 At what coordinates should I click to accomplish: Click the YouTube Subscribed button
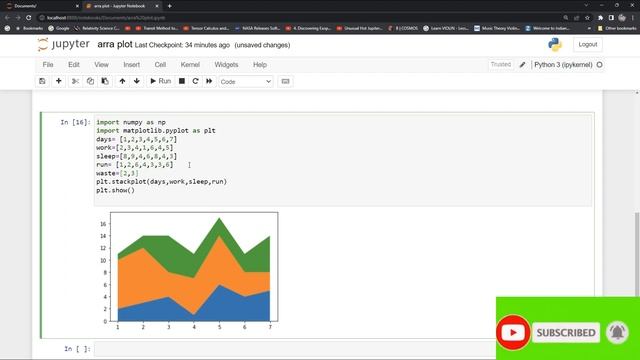tap(566, 333)
